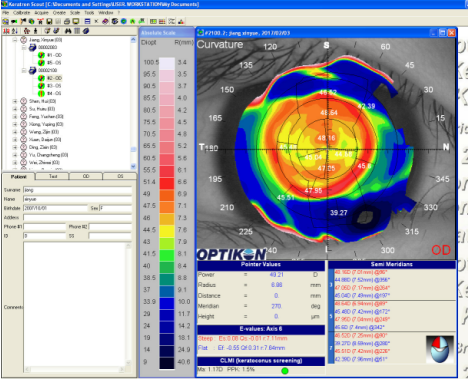Select the #5 - OS exam in the tree
Viewport: 472px width, 379px height.
point(54,63)
